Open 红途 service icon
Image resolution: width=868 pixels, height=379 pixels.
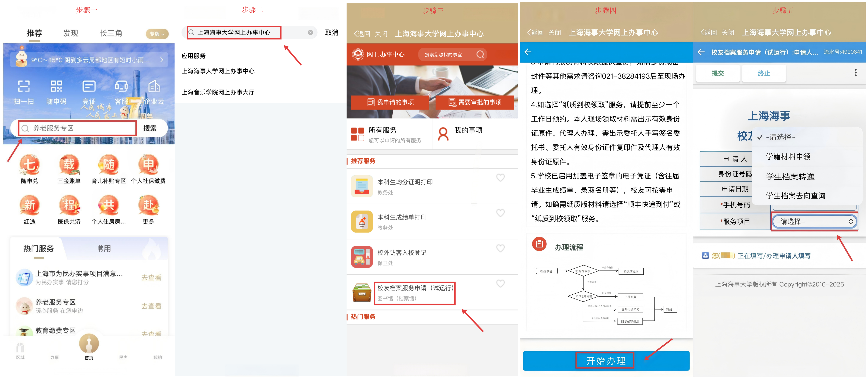pyautogui.click(x=30, y=205)
